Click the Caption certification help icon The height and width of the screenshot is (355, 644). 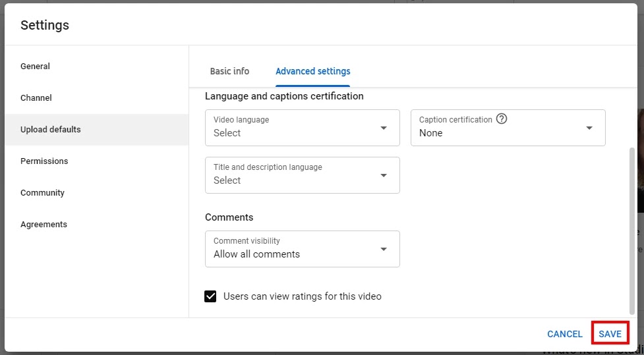click(502, 119)
